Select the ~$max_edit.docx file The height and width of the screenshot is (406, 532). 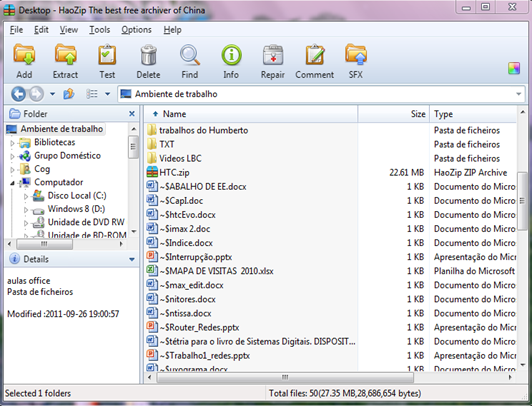pyautogui.click(x=191, y=285)
